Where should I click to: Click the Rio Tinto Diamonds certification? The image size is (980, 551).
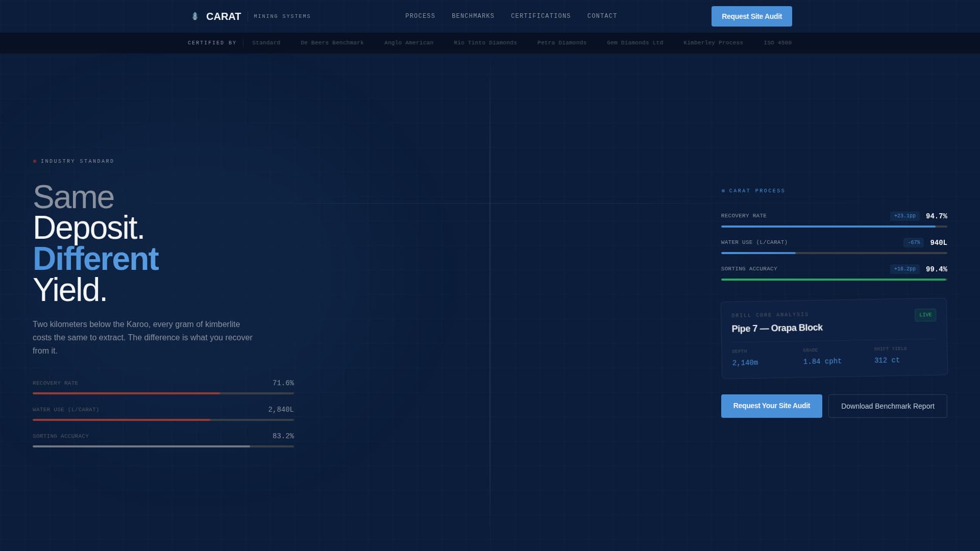click(484, 43)
